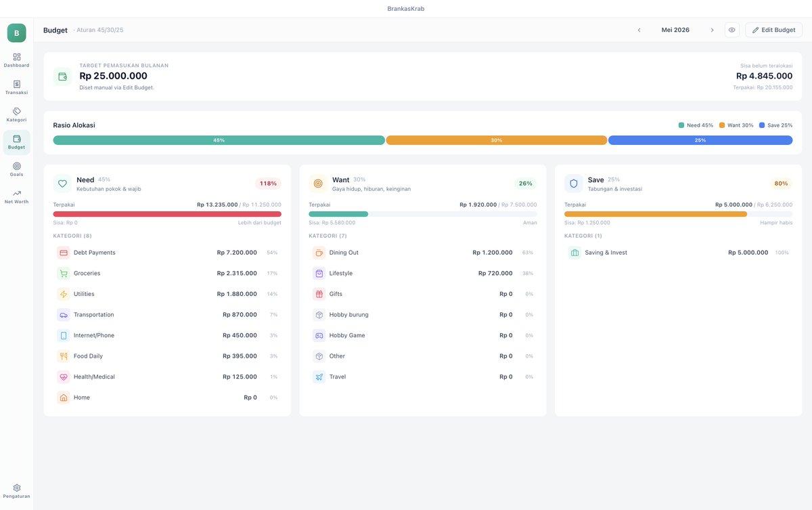Select the Debt Payments label
812x510 pixels.
[95, 253]
